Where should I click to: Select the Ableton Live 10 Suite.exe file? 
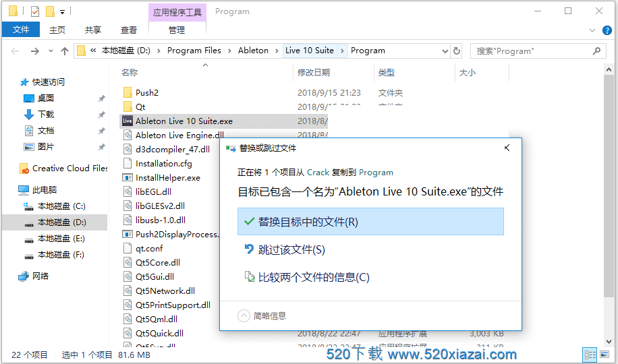[184, 121]
